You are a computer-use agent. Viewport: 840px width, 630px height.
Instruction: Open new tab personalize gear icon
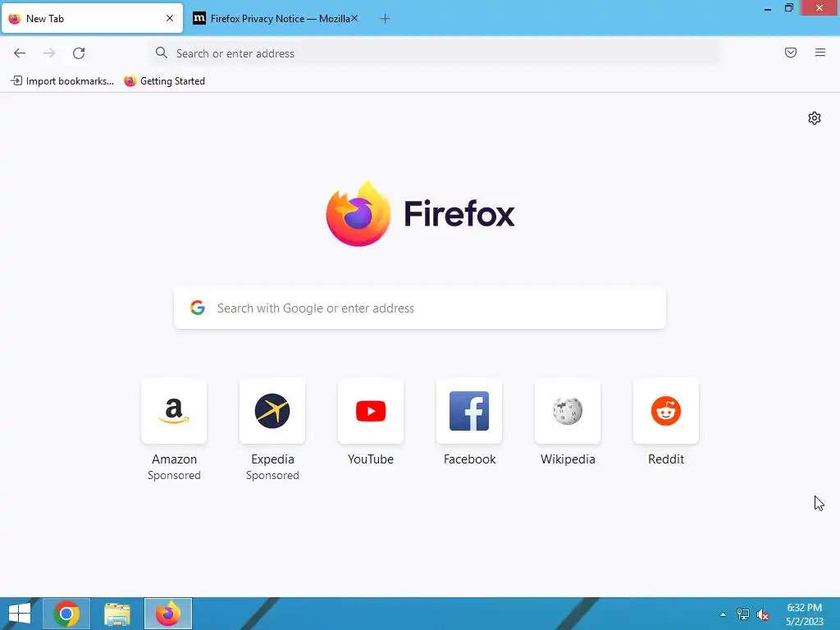click(x=815, y=118)
